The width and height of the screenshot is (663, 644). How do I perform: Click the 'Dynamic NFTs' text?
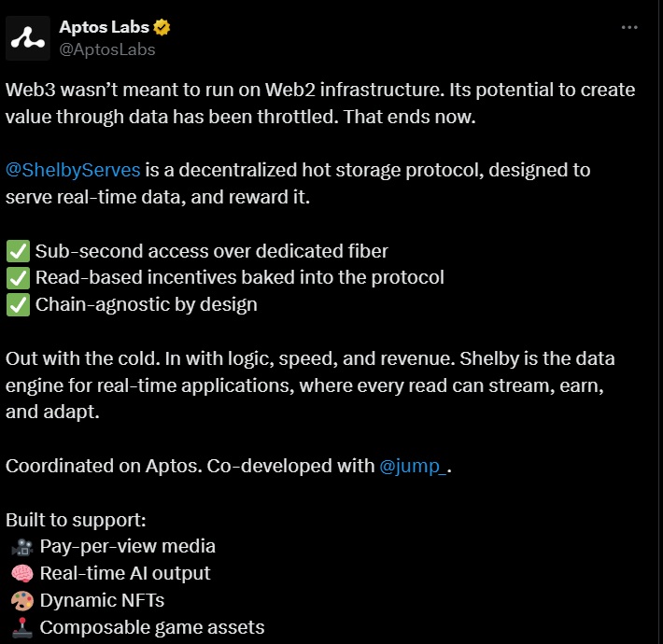pyautogui.click(x=102, y=600)
